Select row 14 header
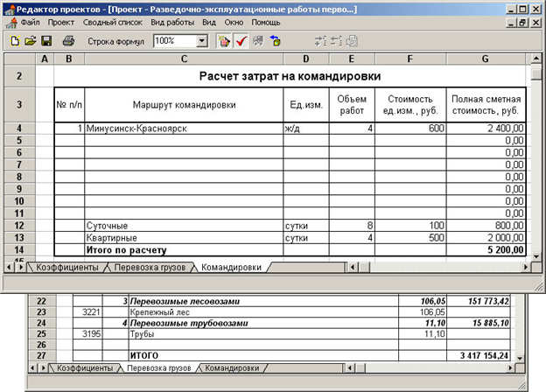 [19, 249]
